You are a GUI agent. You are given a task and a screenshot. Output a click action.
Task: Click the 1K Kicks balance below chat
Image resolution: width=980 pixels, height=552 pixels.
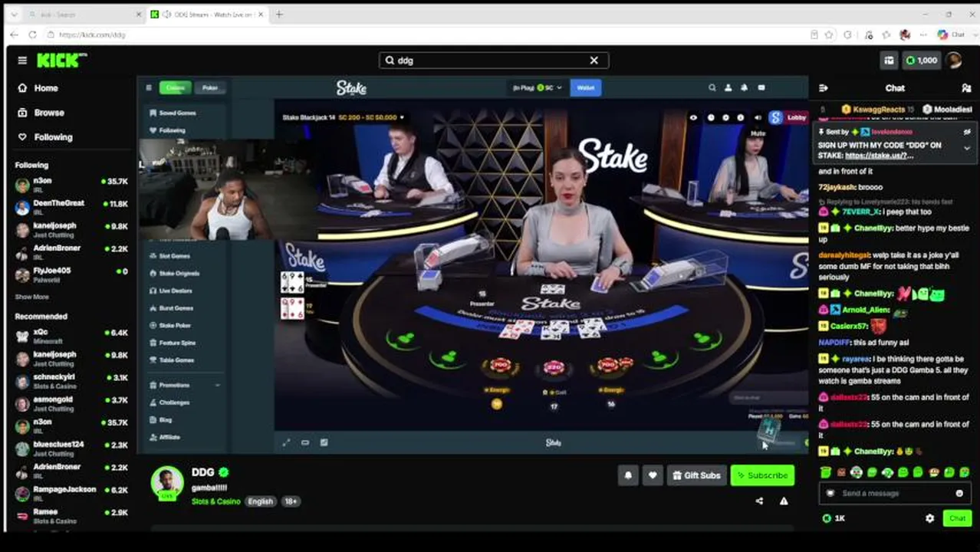[x=834, y=518]
